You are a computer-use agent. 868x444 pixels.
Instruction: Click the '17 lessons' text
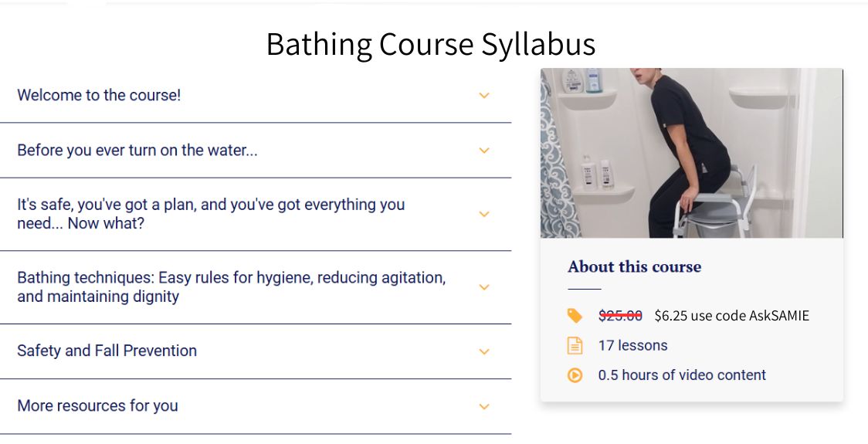tap(632, 345)
